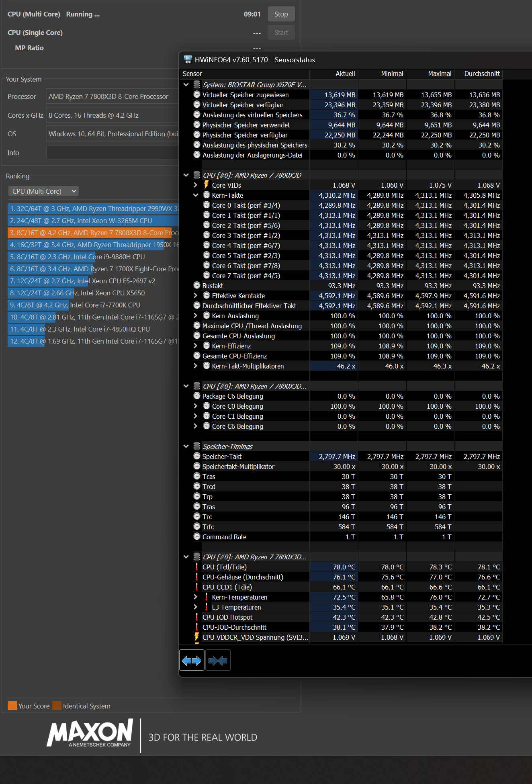Click the Cores x GHz field
532x784 pixels.
[x=113, y=115]
